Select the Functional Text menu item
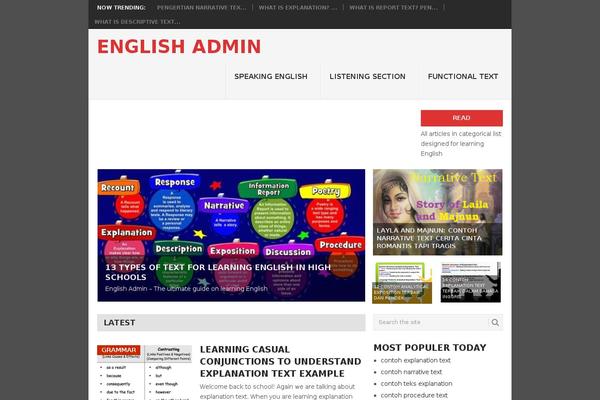 (463, 77)
